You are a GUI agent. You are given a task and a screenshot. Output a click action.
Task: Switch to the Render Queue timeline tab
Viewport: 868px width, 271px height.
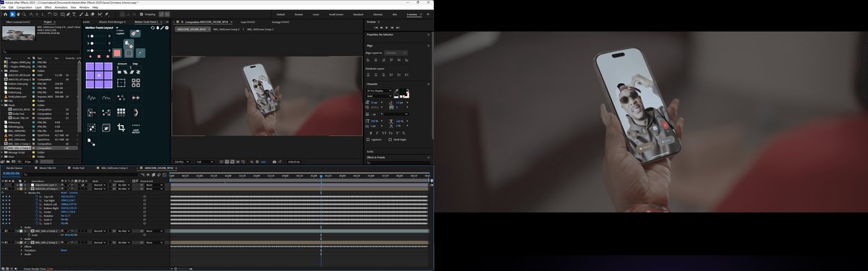point(14,168)
